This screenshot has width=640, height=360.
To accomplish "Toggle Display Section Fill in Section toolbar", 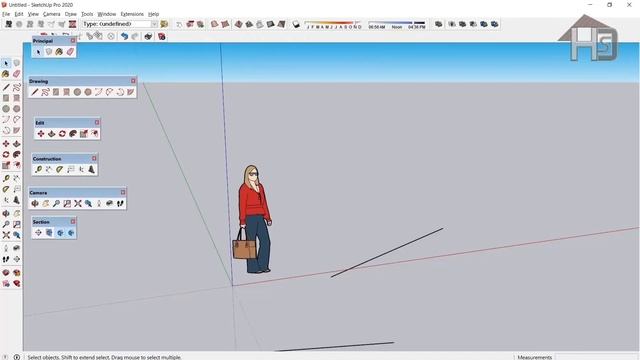I will coord(71,233).
